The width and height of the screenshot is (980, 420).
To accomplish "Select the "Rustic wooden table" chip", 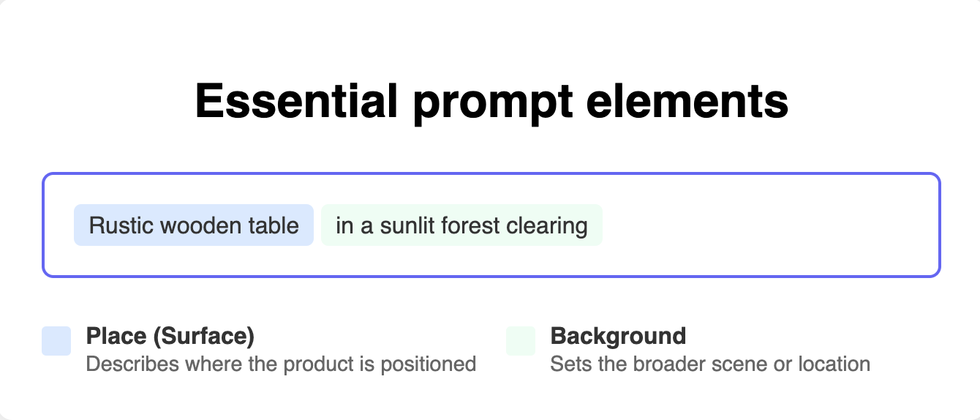I will pyautogui.click(x=194, y=225).
